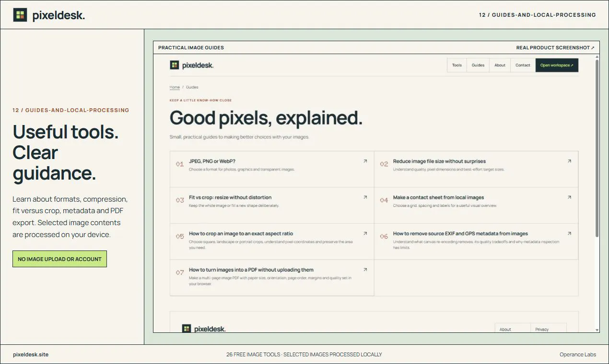Viewport: 609px width, 364px height.
Task: Click the vertical scrollbar thumb of the screenshot frame
Action: (x=597, y=148)
